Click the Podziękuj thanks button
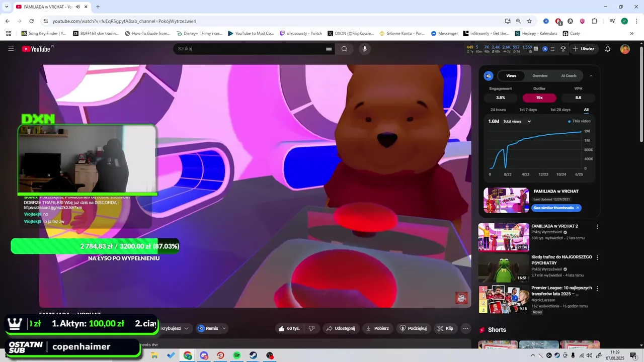The height and width of the screenshot is (362, 644). point(413,328)
